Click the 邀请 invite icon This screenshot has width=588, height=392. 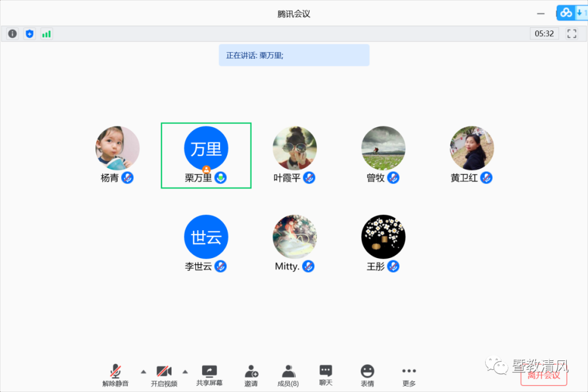(x=251, y=376)
